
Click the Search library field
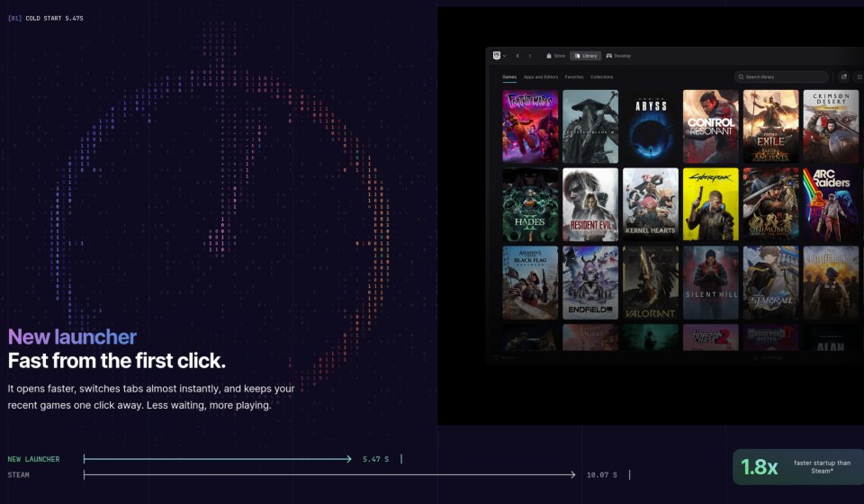tap(781, 77)
